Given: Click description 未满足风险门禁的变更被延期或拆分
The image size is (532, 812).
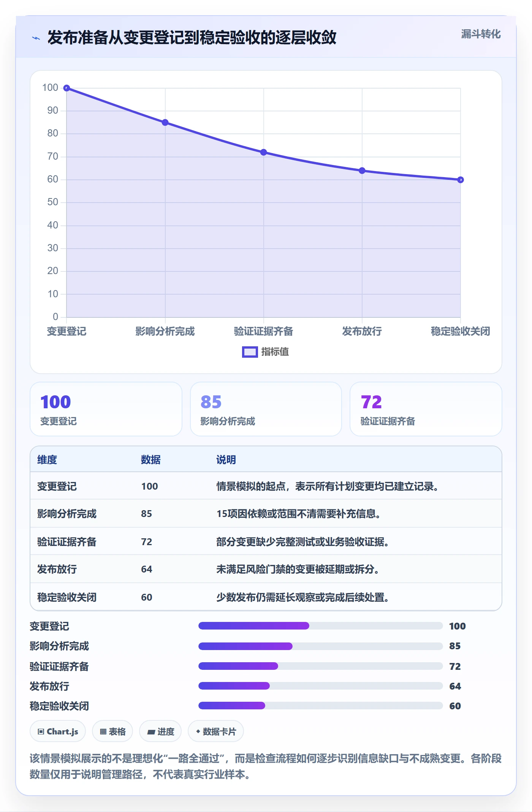Looking at the screenshot, I should (x=298, y=569).
